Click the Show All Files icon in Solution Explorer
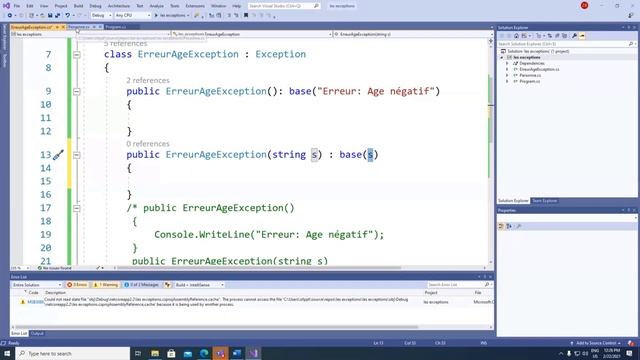640x360 pixels. [564, 36]
